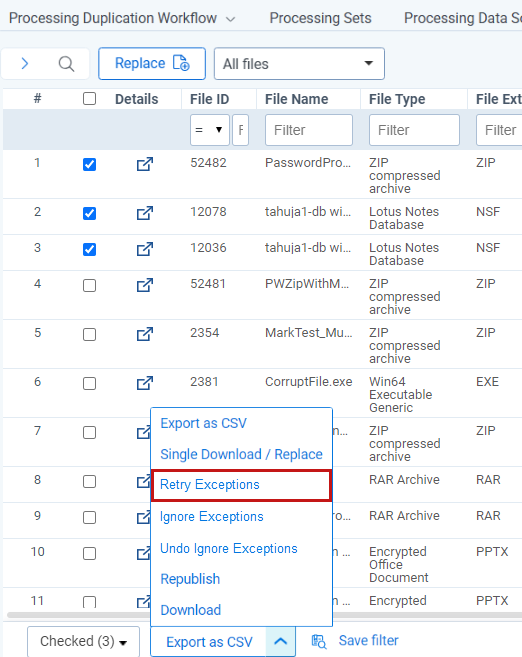Click the File Extension filter field
522x657 pixels.
[x=499, y=130]
